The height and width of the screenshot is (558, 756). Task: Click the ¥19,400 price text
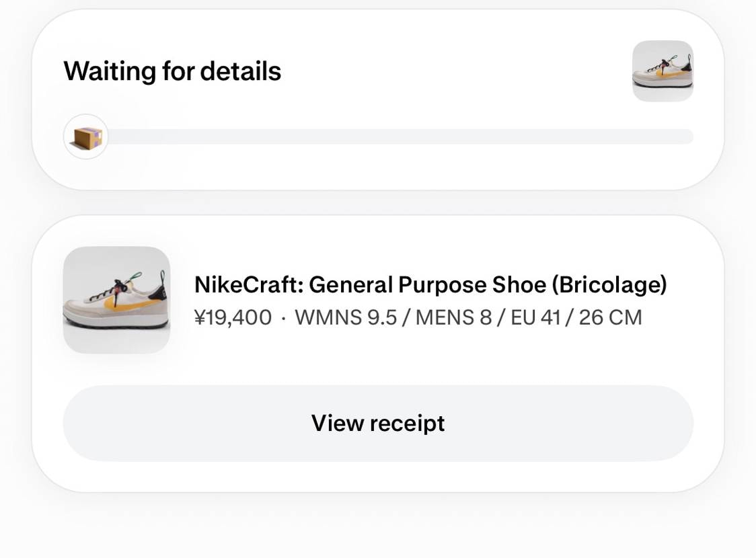point(233,317)
